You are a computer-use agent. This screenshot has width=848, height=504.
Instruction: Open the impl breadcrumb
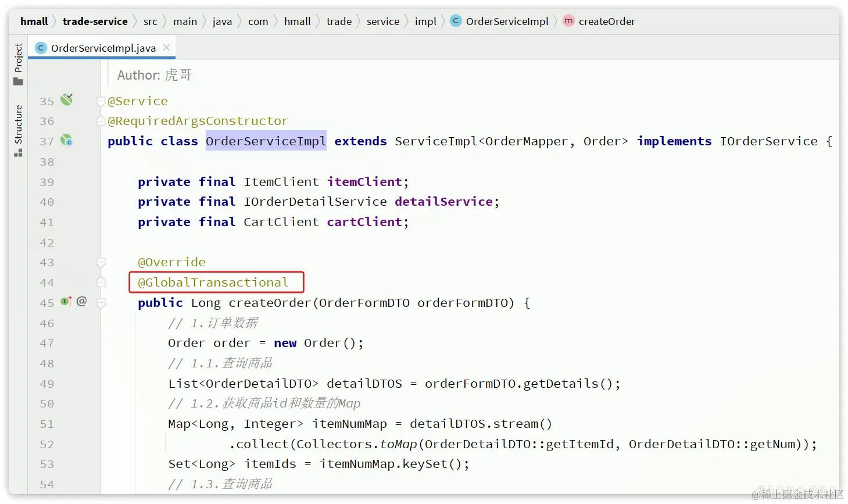pyautogui.click(x=425, y=22)
